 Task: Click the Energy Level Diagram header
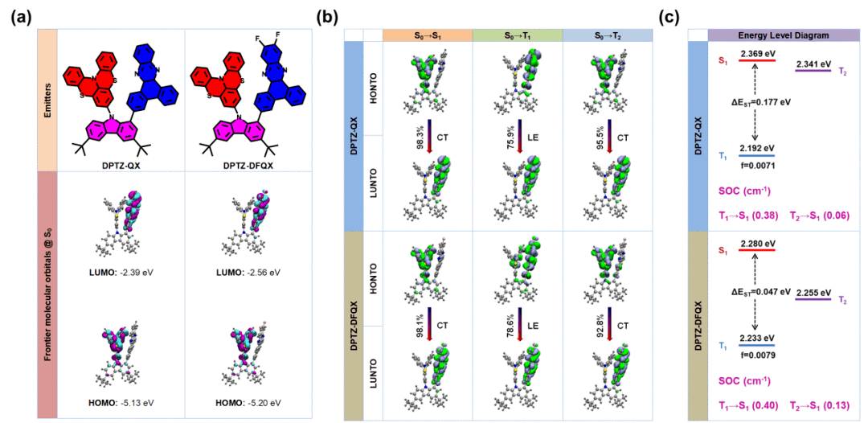[780, 35]
